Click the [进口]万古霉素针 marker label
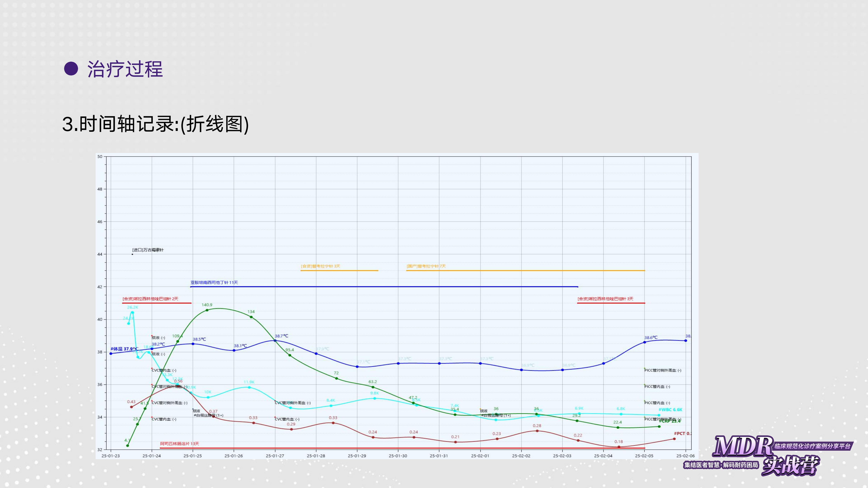 pos(148,250)
